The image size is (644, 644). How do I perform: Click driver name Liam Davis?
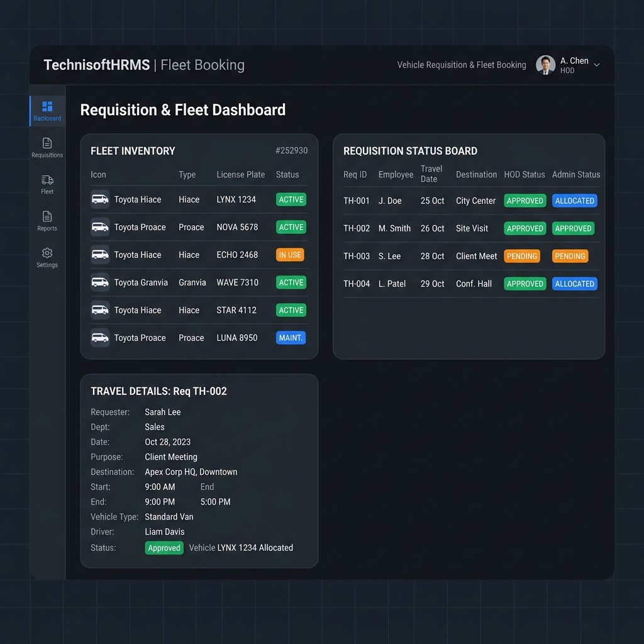pyautogui.click(x=165, y=531)
